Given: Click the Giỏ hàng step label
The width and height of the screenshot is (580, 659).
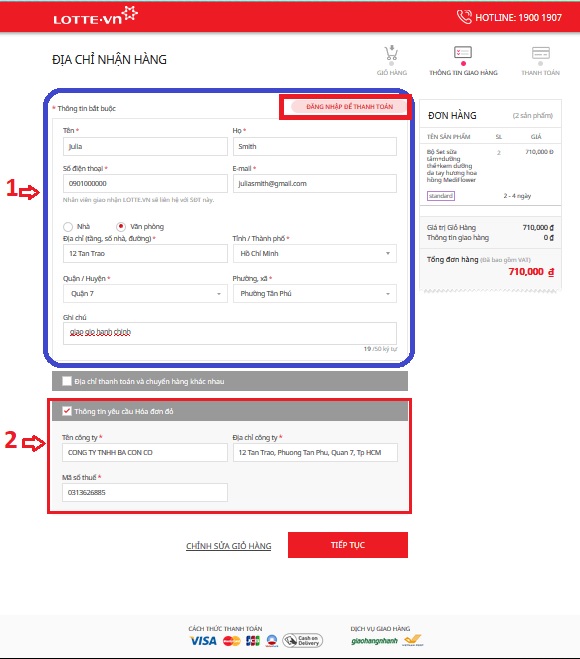Looking at the screenshot, I should click(x=392, y=73).
